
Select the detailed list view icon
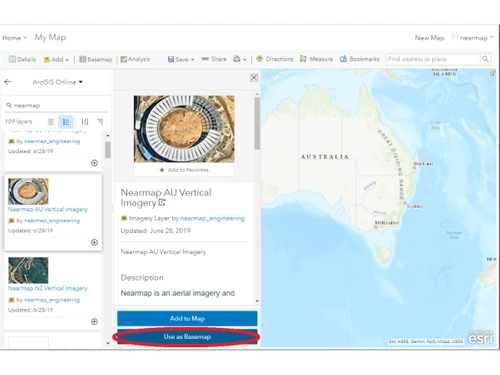coord(66,122)
